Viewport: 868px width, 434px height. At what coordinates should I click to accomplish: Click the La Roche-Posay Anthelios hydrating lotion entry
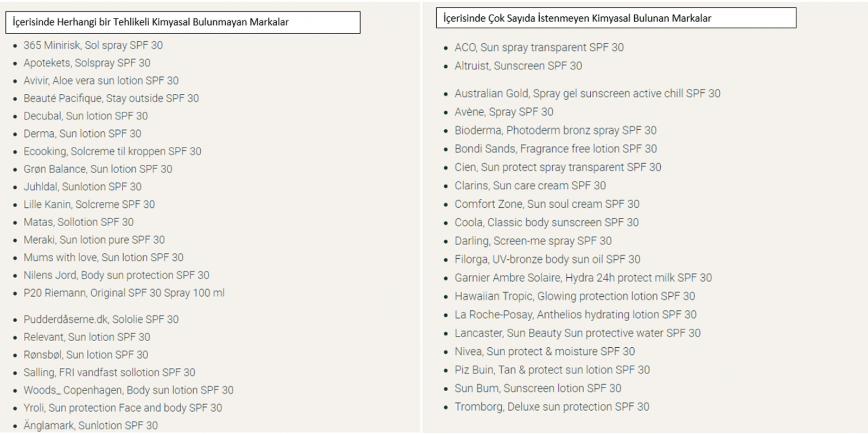[576, 315]
